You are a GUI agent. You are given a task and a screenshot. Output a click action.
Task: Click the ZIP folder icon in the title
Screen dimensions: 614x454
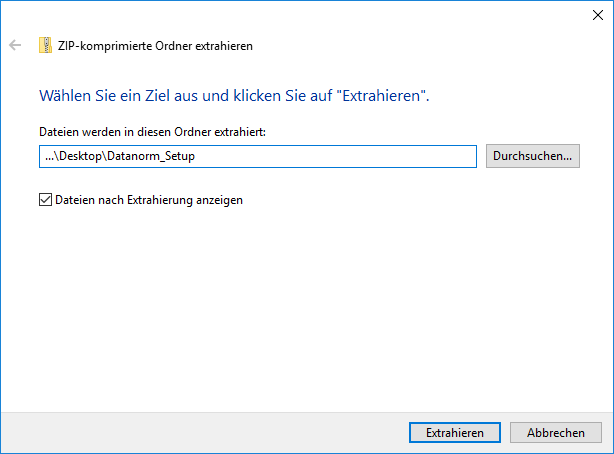click(45, 45)
